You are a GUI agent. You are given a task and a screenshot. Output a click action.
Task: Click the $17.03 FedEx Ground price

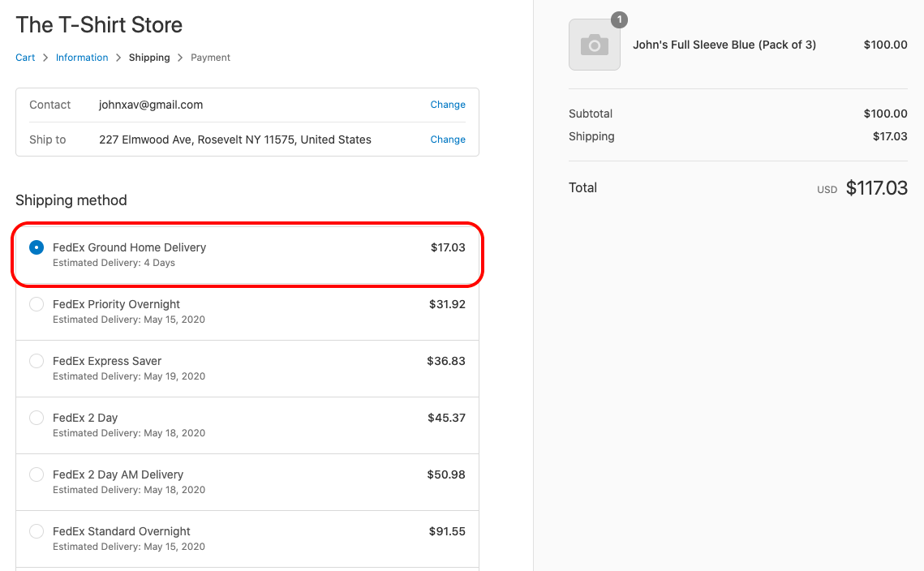pyautogui.click(x=448, y=247)
